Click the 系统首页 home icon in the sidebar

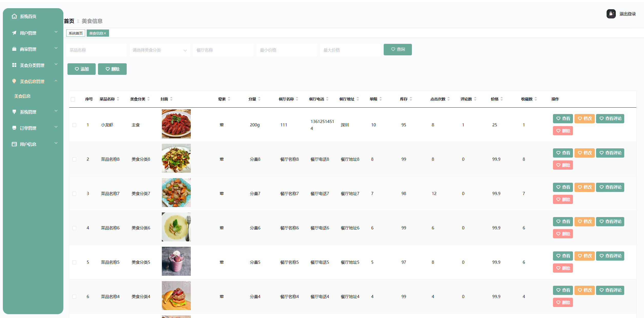[14, 16]
